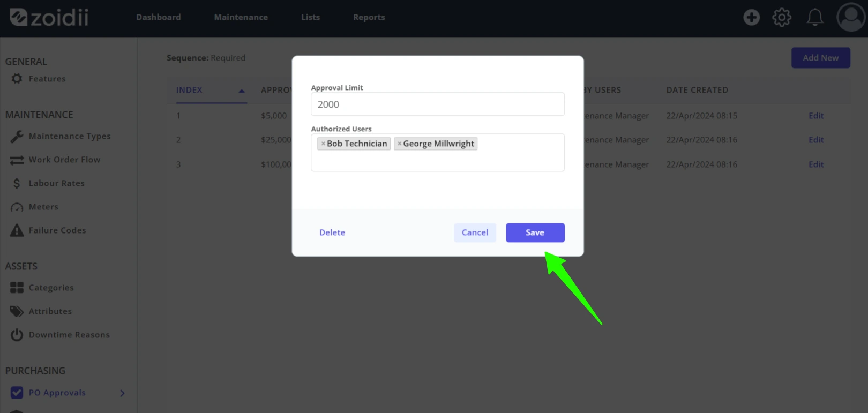Select Downtime Reasons
This screenshot has height=413, width=868.
click(x=69, y=335)
